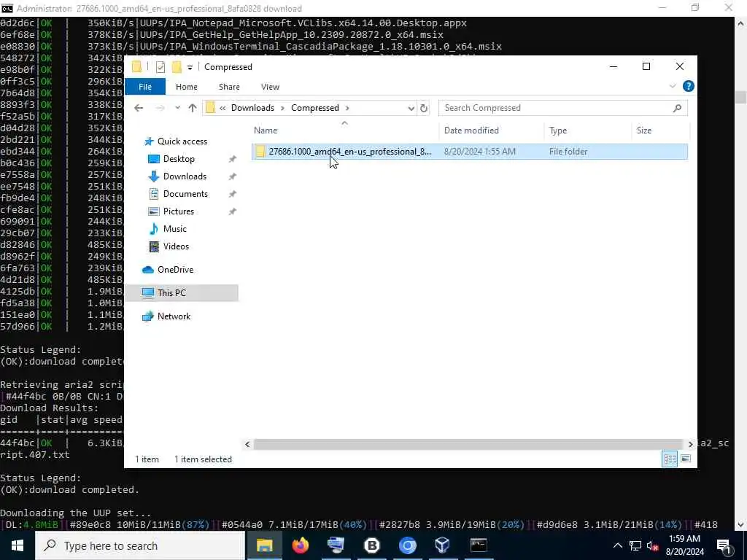
Task: Click the Back navigation arrow in Explorer
Action: pos(139,108)
